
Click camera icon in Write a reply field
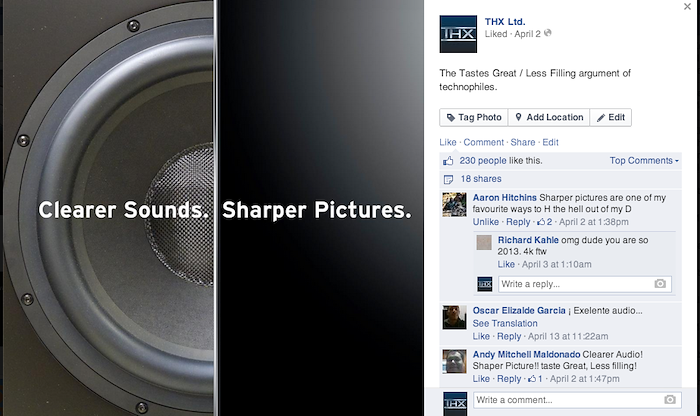660,284
